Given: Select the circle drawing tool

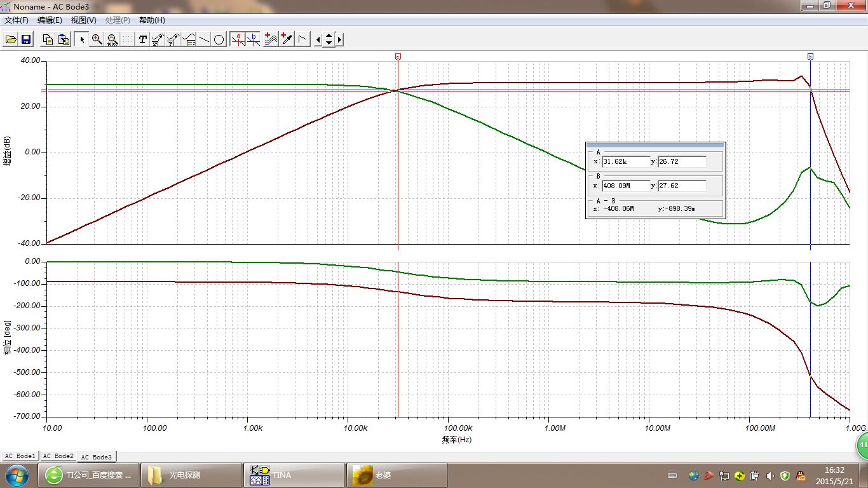Looking at the screenshot, I should 219,39.
